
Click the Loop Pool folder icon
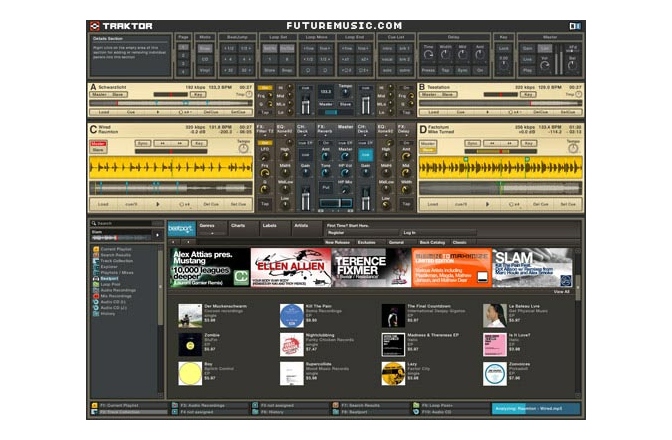[96, 284]
